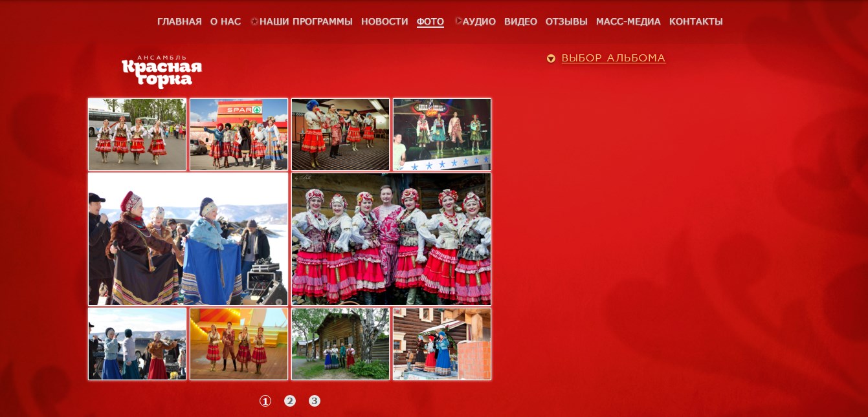Go to the Видео section

click(520, 21)
